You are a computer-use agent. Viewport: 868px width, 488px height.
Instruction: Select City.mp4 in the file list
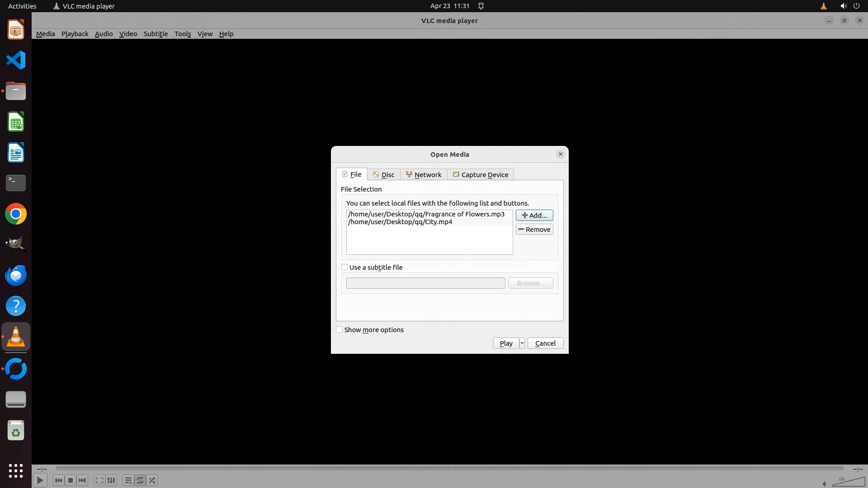(400, 222)
